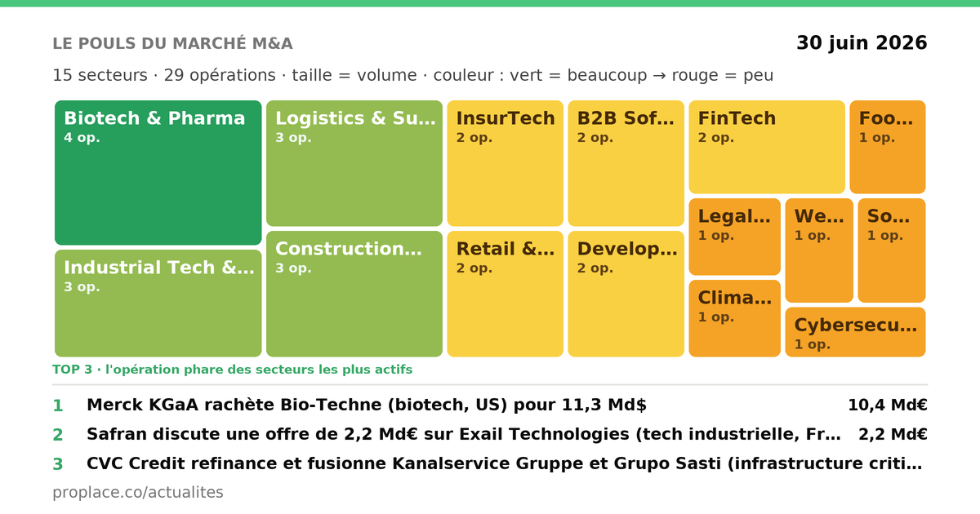This screenshot has height=514, width=980.
Task: Click the FinTech tile
Action: 767,147
